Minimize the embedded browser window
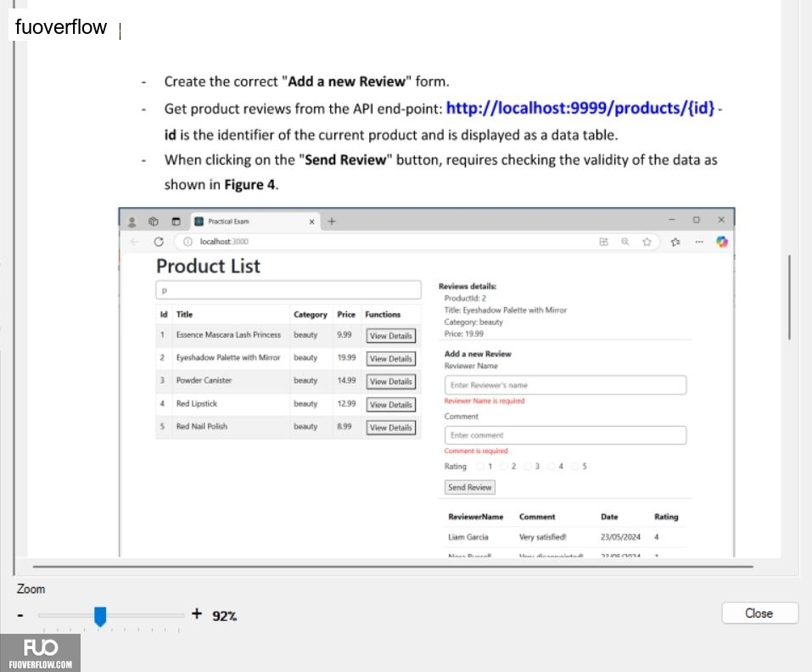812x672 pixels. click(672, 220)
